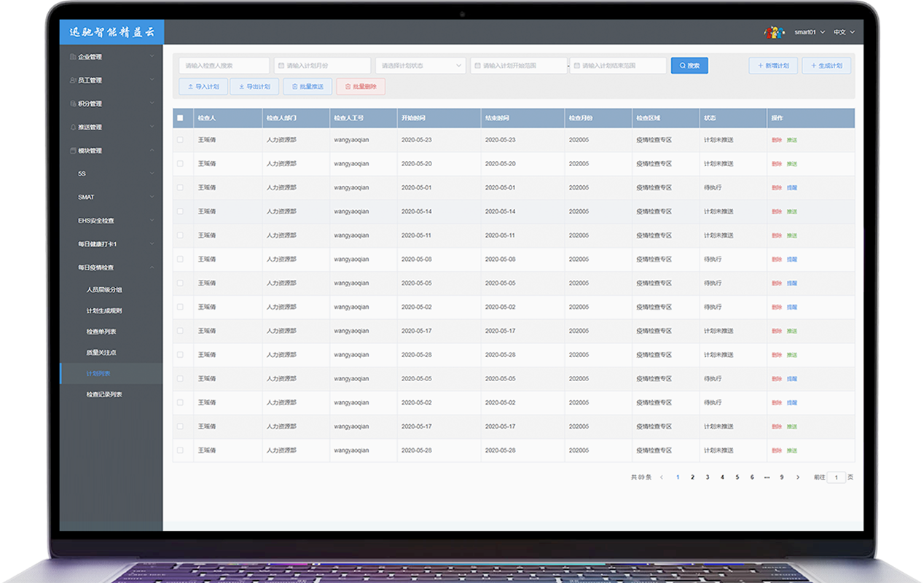
Task: Open 检查记录列表 in the sidebar
Action: pyautogui.click(x=104, y=394)
